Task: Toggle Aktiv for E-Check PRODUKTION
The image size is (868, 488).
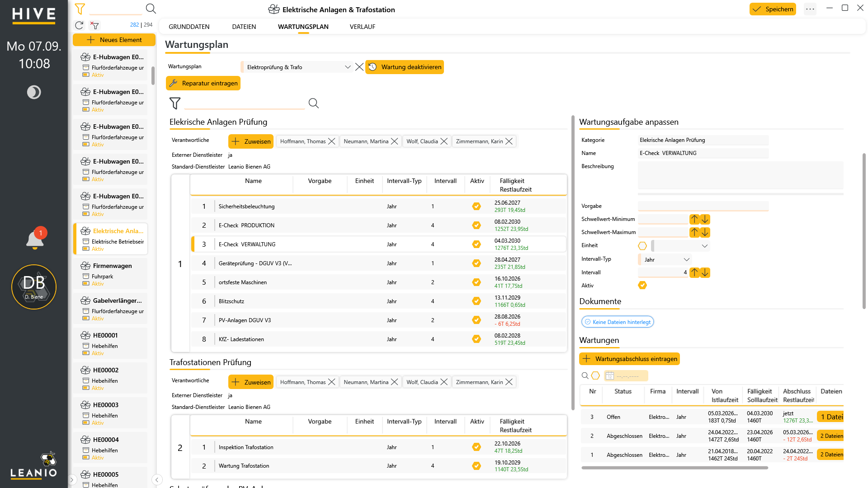Action: [x=476, y=225]
